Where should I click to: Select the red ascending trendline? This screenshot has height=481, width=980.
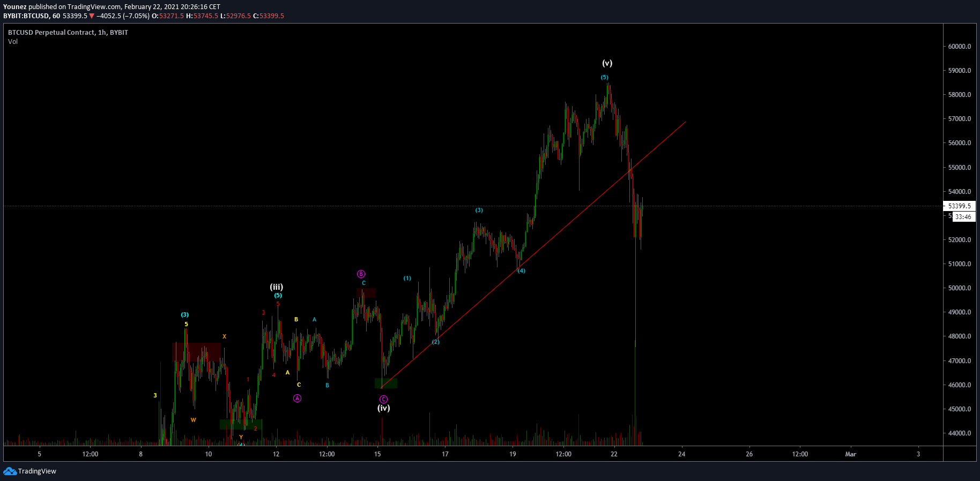pos(533,255)
